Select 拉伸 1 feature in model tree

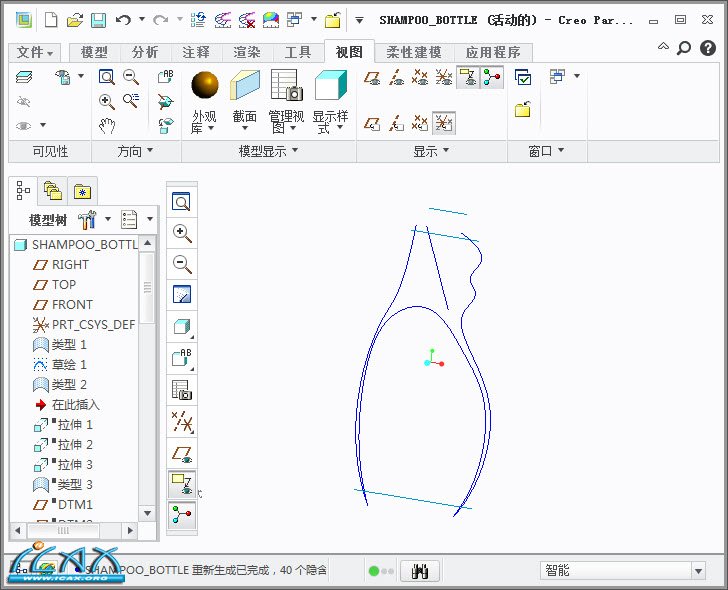click(74, 425)
